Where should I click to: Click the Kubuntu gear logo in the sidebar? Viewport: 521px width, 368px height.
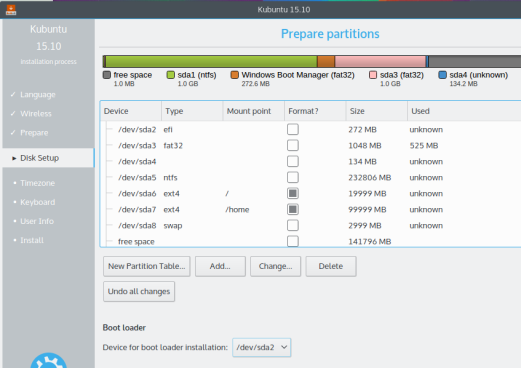(49, 360)
